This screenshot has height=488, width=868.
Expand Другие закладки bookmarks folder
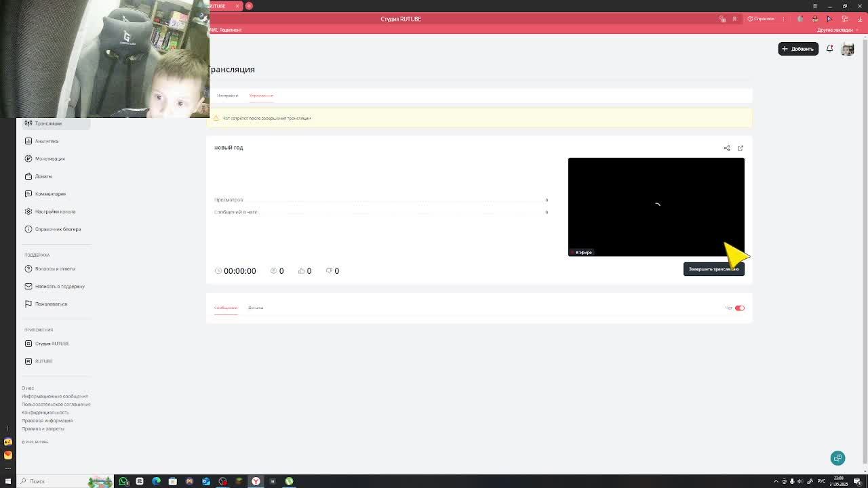(838, 30)
